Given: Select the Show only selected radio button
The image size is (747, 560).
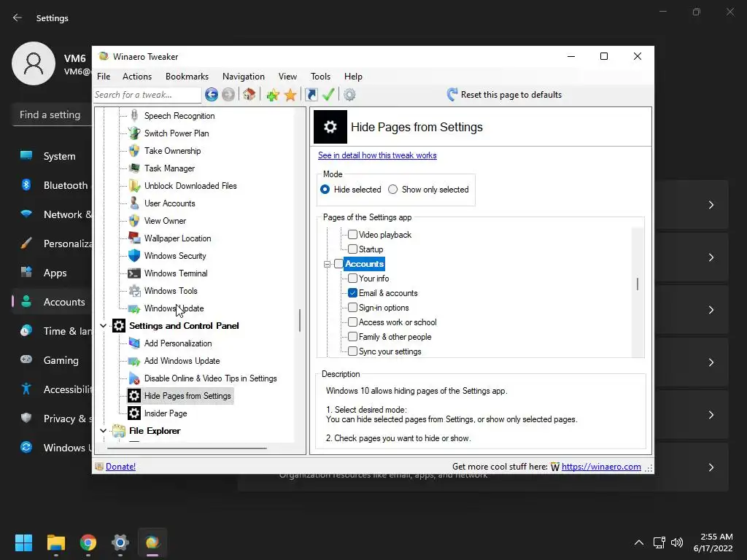Looking at the screenshot, I should 392,190.
